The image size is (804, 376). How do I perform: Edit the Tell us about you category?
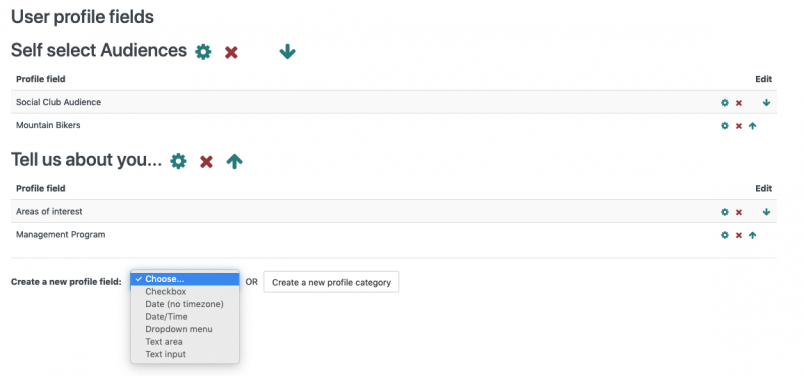pyautogui.click(x=178, y=162)
